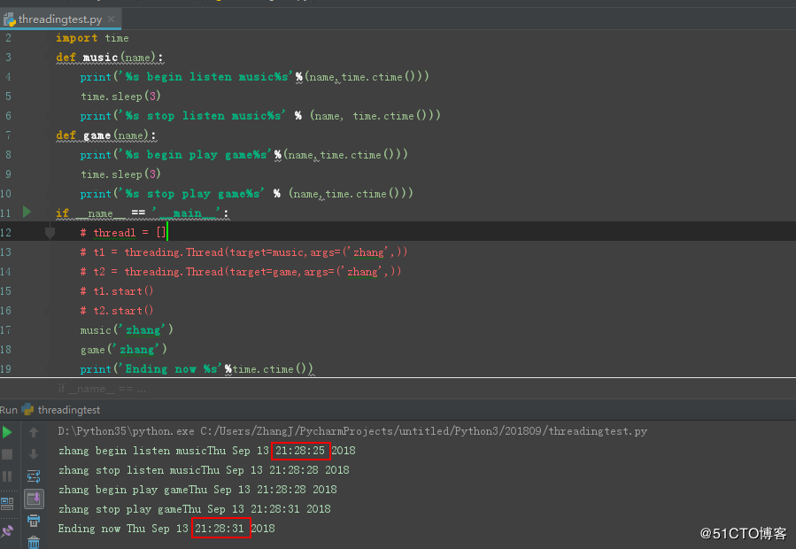Click the Pause output icon

(7, 476)
